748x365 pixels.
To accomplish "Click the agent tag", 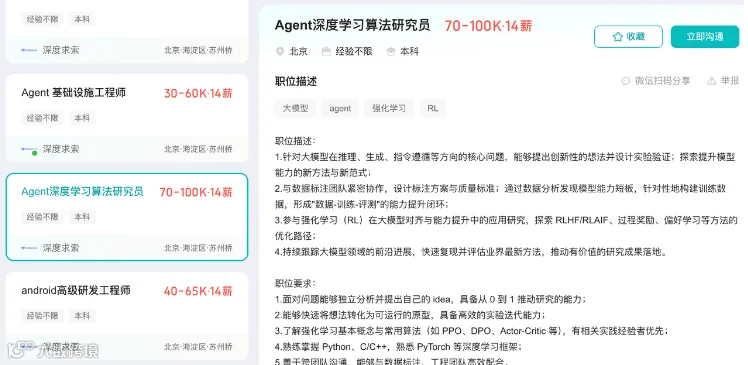I will pos(340,108).
